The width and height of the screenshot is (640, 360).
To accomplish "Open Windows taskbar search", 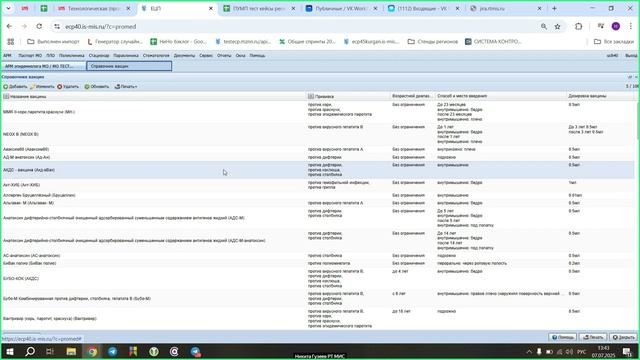I will point(30,351).
